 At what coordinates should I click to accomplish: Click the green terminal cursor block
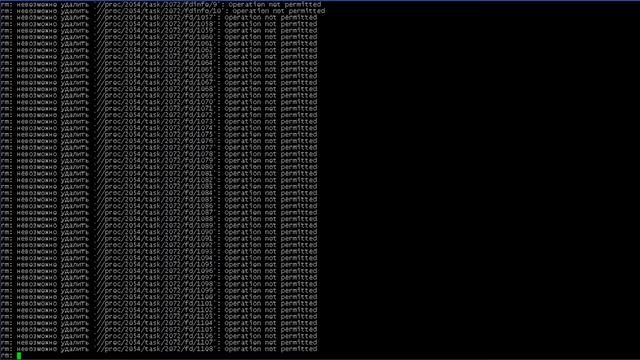(19, 356)
